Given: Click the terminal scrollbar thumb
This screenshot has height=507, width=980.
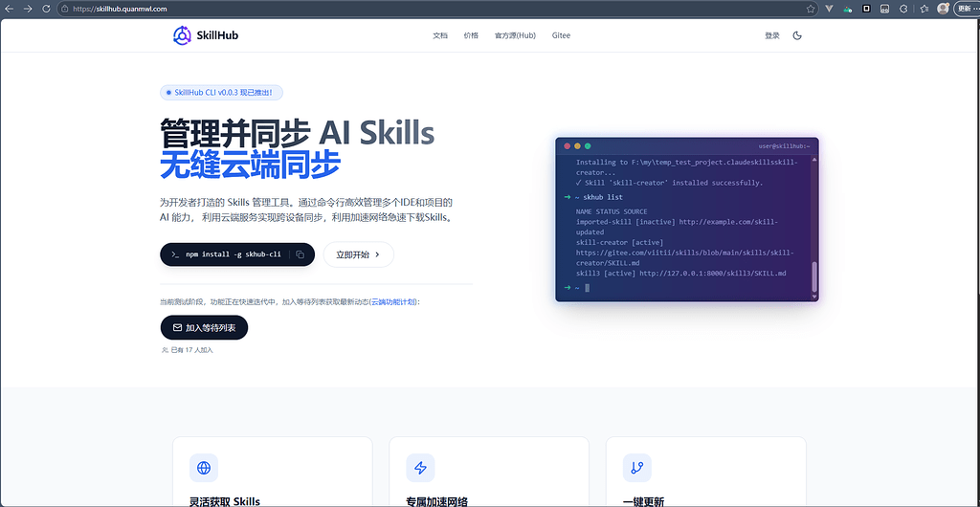Looking at the screenshot, I should (x=813, y=276).
